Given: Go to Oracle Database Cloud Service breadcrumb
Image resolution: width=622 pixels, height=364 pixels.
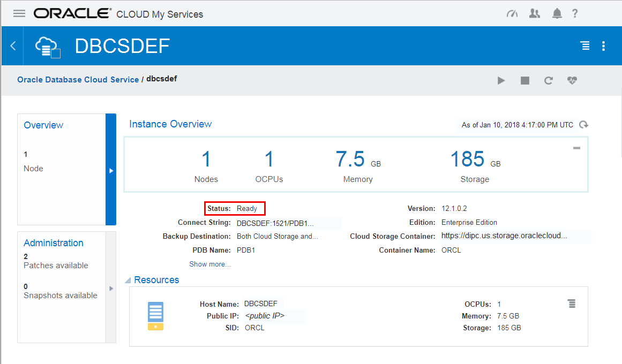Looking at the screenshot, I should point(78,79).
